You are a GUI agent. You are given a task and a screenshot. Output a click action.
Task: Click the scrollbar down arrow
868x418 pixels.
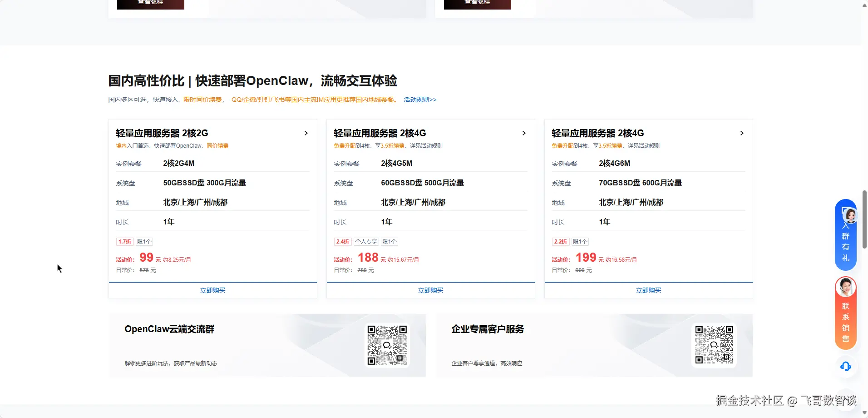tap(864, 413)
